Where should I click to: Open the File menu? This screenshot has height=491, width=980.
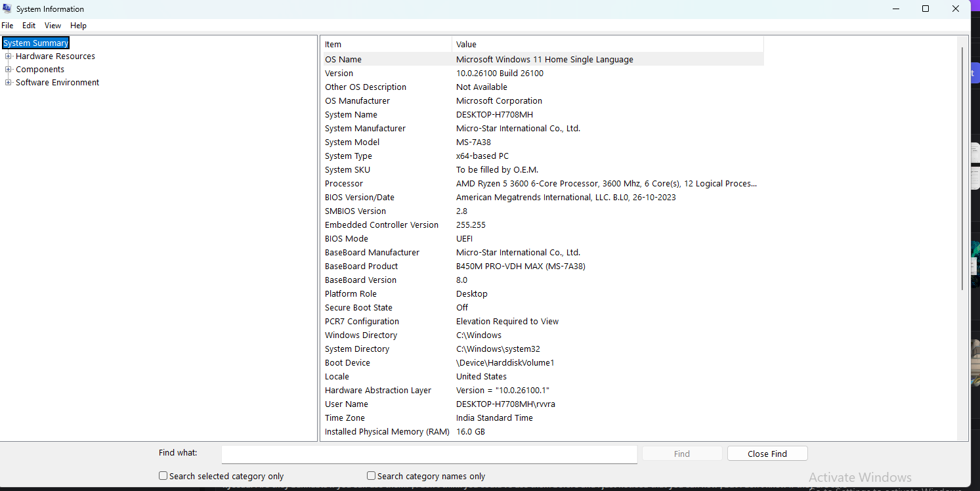(7, 26)
